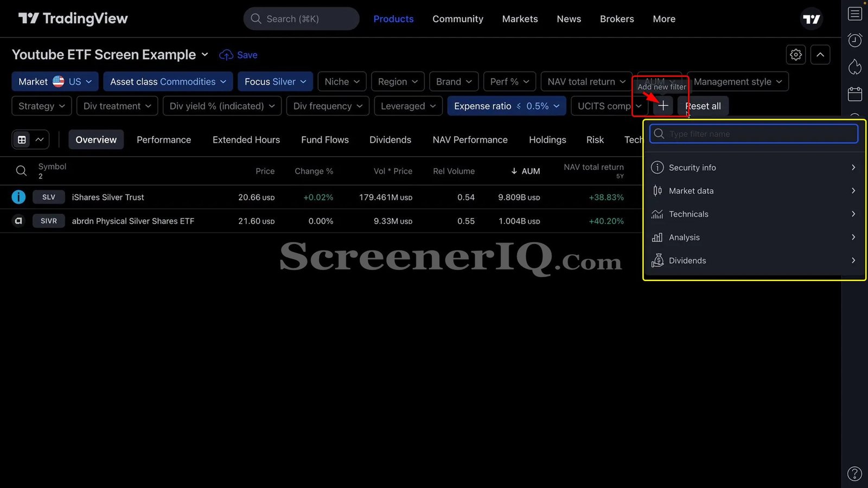The height and width of the screenshot is (488, 868).
Task: Open the Strategy filter dropdown
Action: pyautogui.click(x=42, y=106)
